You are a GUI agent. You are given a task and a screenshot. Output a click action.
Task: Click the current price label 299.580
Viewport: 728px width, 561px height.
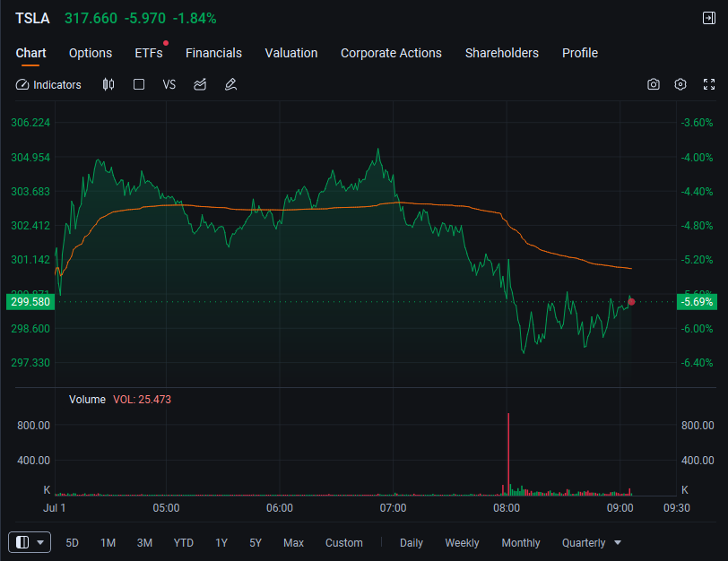30,302
